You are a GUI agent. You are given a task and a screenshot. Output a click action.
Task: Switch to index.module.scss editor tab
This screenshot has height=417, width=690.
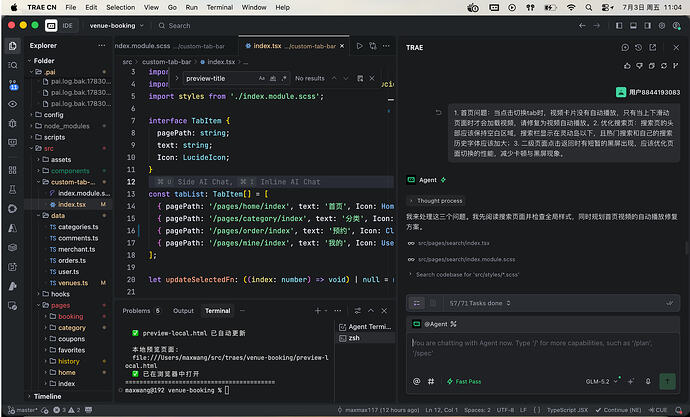point(174,46)
